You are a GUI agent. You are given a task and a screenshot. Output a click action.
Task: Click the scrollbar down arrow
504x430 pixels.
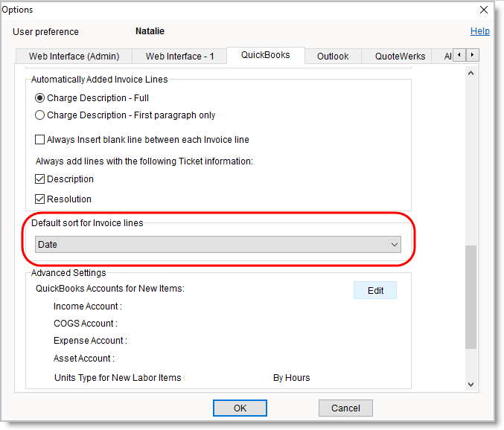click(x=470, y=383)
